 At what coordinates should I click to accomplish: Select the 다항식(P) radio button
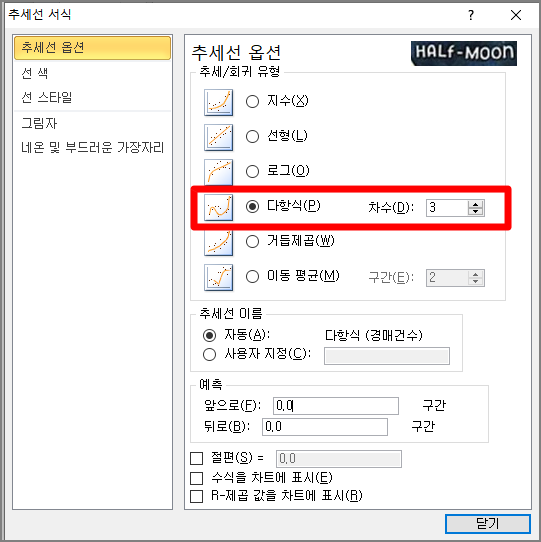click(252, 207)
